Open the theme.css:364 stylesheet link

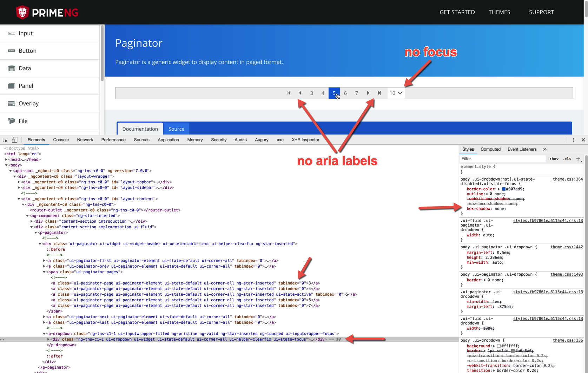tap(567, 179)
